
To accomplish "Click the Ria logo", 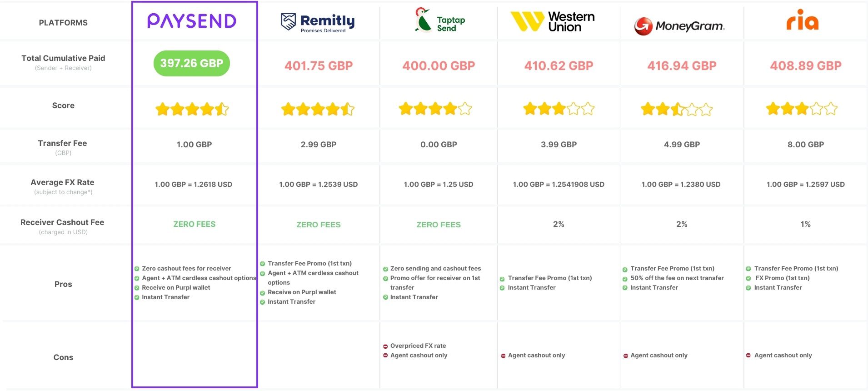I will (x=803, y=20).
